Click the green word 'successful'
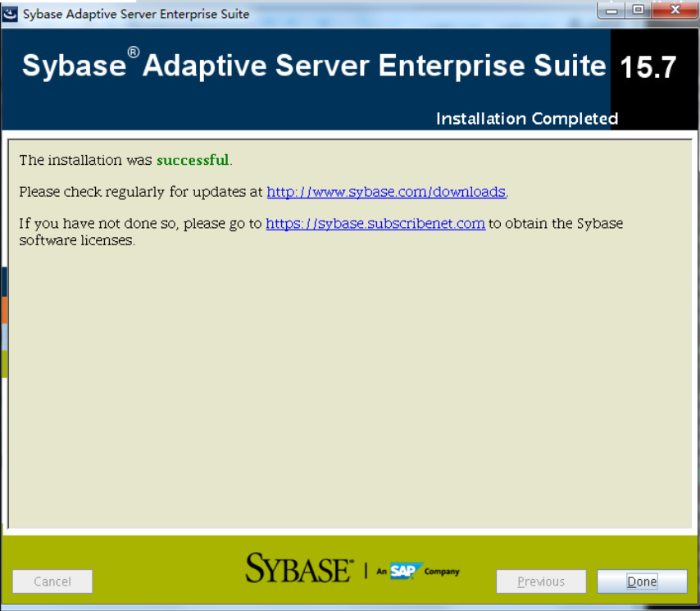 [193, 160]
